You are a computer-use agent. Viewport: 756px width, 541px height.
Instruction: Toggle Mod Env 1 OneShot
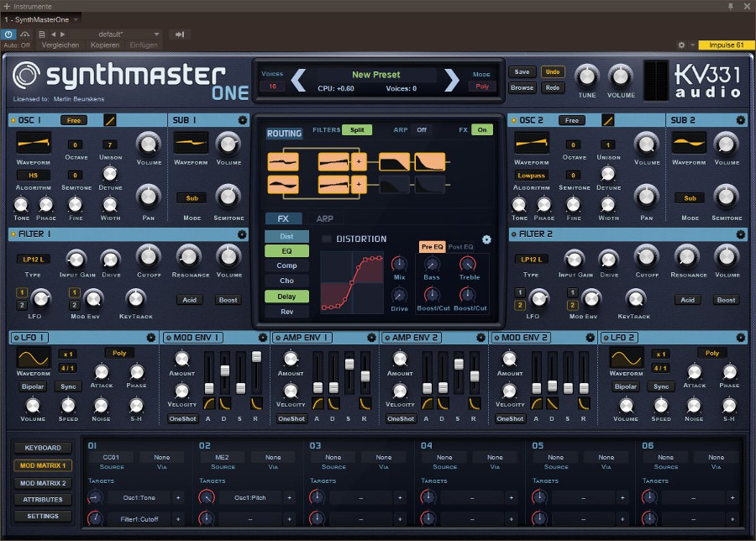[x=183, y=418]
